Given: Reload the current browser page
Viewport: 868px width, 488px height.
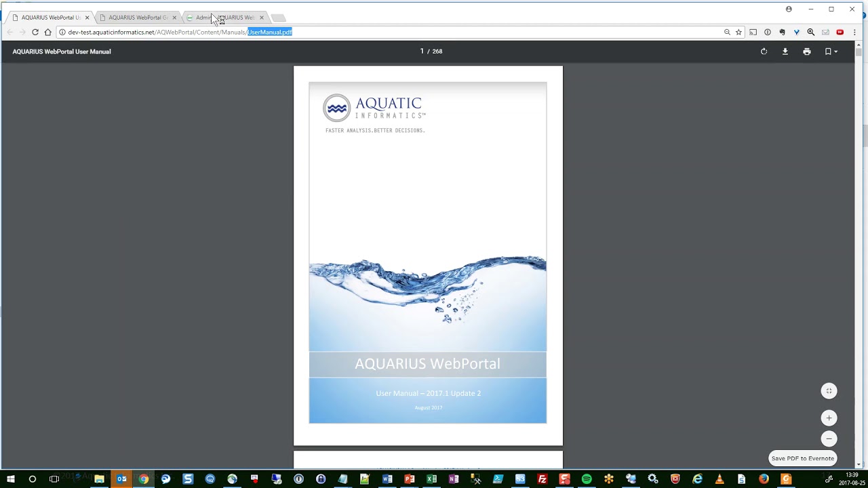Looking at the screenshot, I should [x=35, y=32].
